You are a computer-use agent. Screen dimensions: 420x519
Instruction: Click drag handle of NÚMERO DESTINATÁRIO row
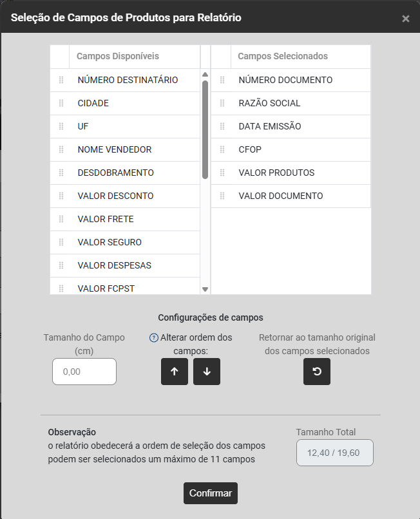click(x=61, y=80)
